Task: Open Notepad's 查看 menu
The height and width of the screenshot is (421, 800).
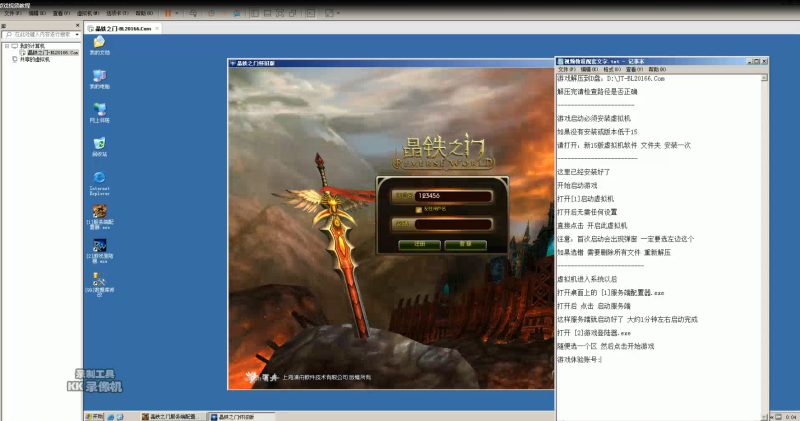Action: tap(634, 69)
